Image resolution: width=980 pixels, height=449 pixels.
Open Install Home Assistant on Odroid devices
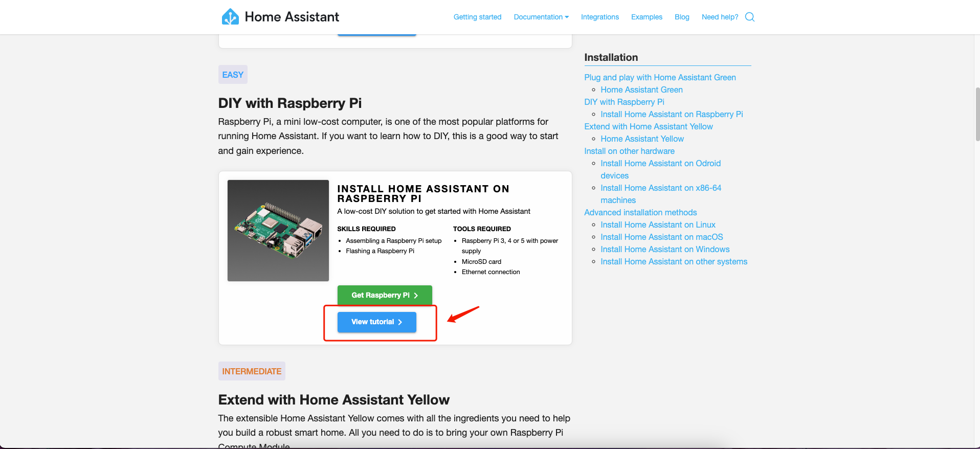click(660, 169)
